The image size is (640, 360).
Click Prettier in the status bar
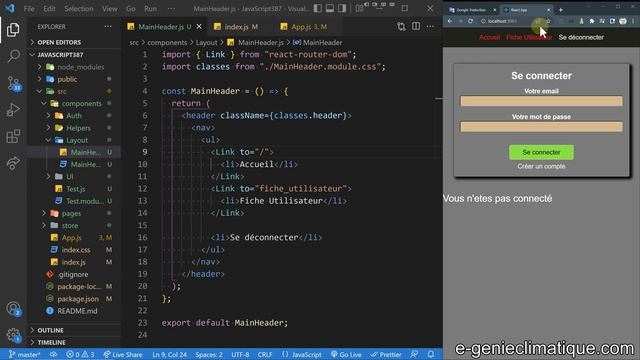386,354
